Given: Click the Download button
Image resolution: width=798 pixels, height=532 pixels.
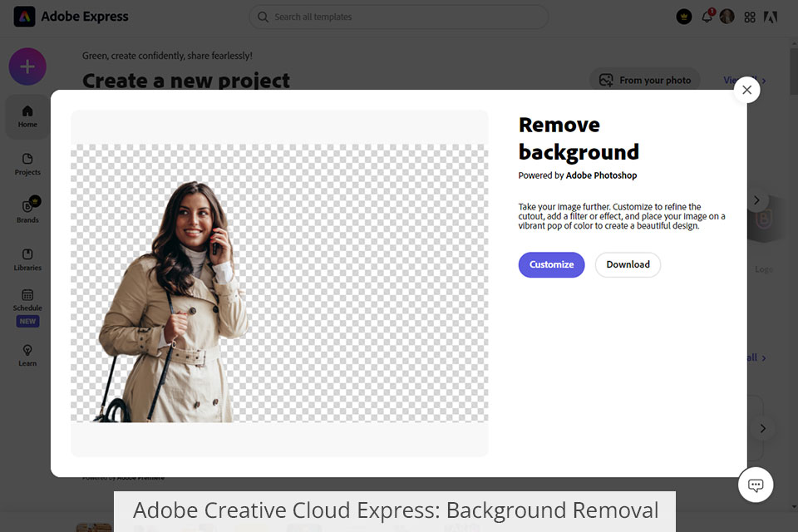Looking at the screenshot, I should click(x=628, y=264).
